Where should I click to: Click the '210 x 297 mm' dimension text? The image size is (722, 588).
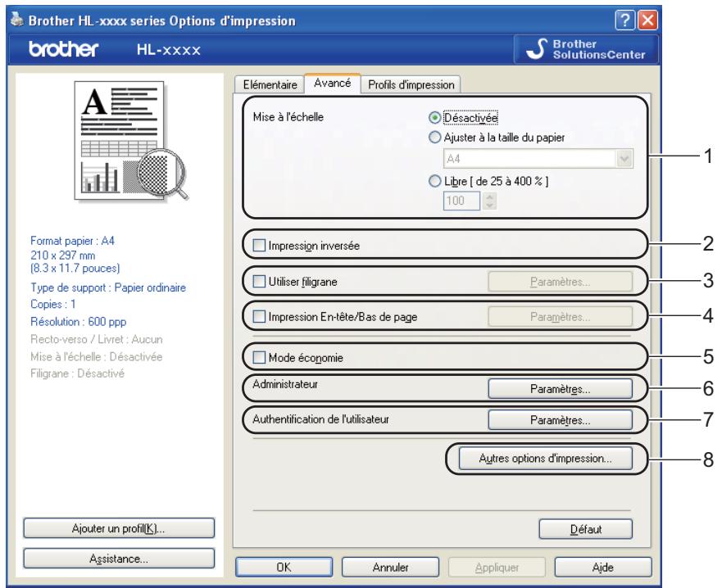point(62,255)
